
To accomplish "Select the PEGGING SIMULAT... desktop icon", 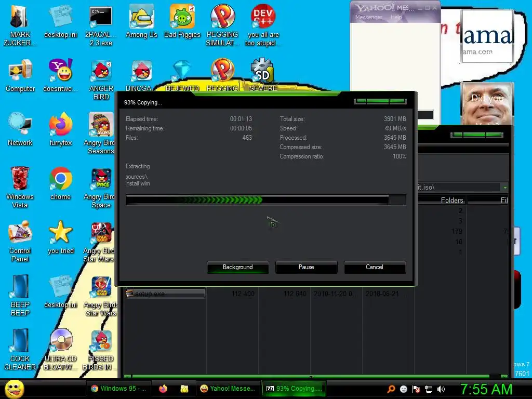I will pos(222,25).
